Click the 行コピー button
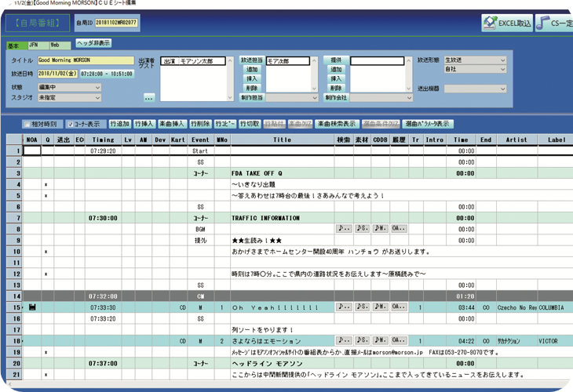Image resolution: width=573 pixels, height=392 pixels. [225, 124]
